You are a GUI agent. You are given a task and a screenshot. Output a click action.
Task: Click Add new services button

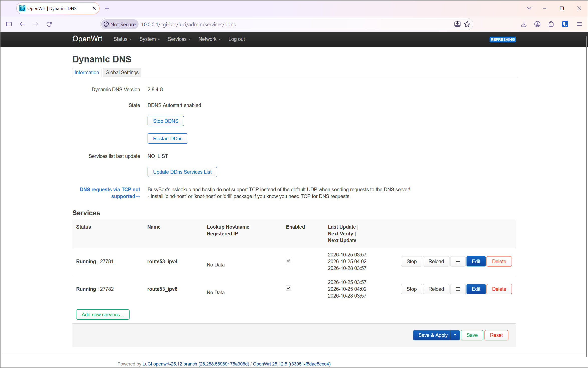pyautogui.click(x=103, y=315)
